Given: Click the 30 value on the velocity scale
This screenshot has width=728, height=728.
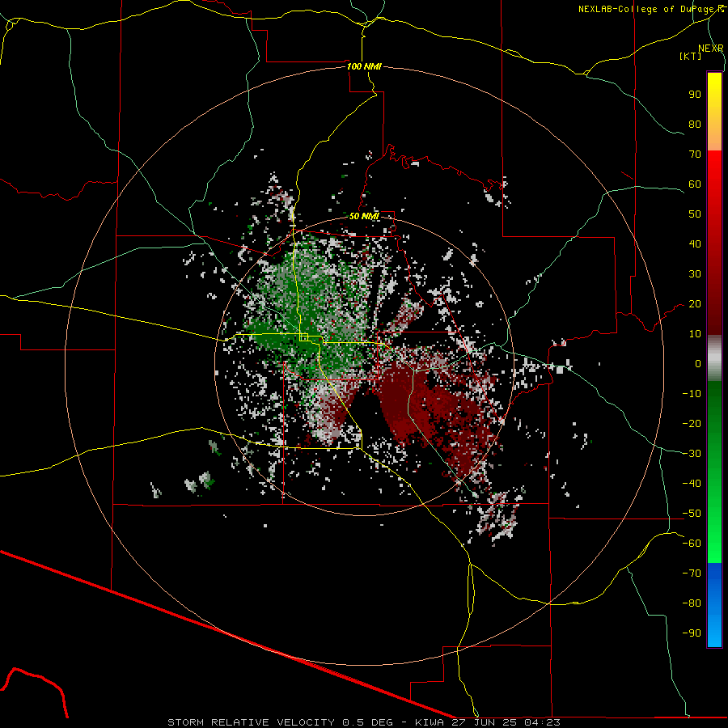Looking at the screenshot, I should coord(695,274).
